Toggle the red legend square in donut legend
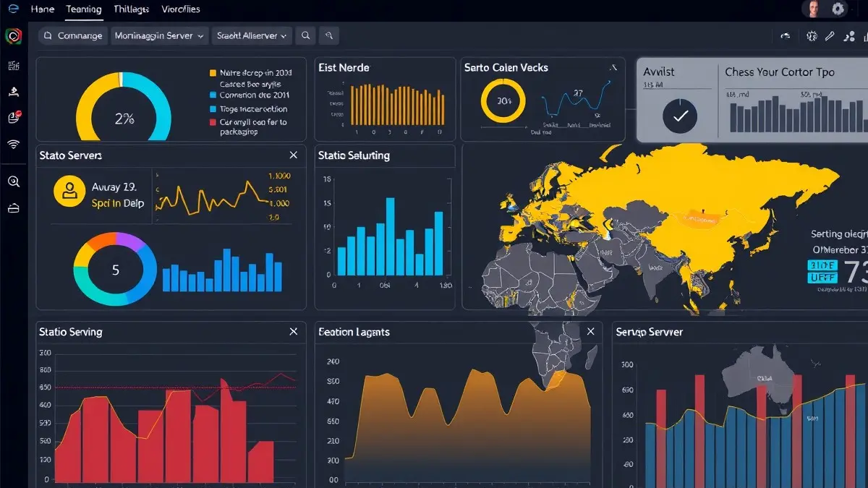This screenshot has height=488, width=868. 213,123
